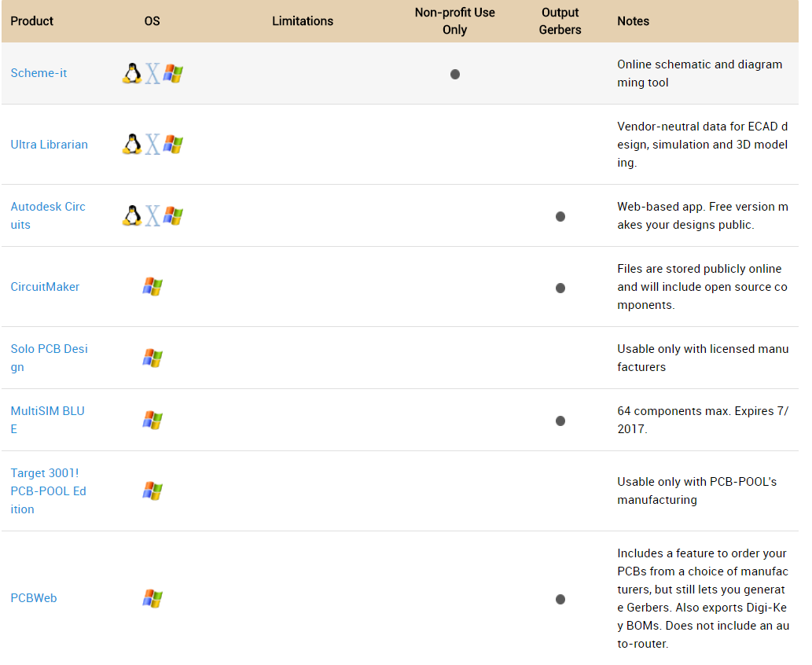Viewport: 812px width, 665px height.
Task: Click the note 'Usable only with PCB-POOL's manufacturing'
Action: [x=697, y=491]
